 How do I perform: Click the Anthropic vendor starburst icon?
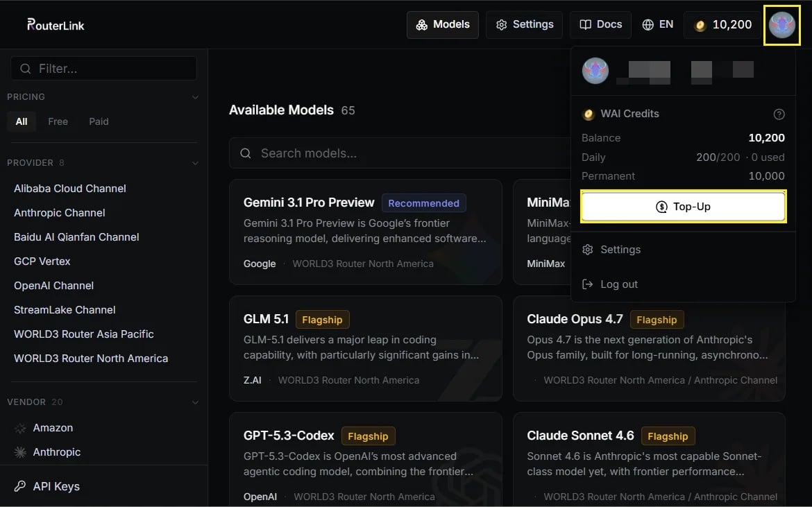tap(20, 452)
